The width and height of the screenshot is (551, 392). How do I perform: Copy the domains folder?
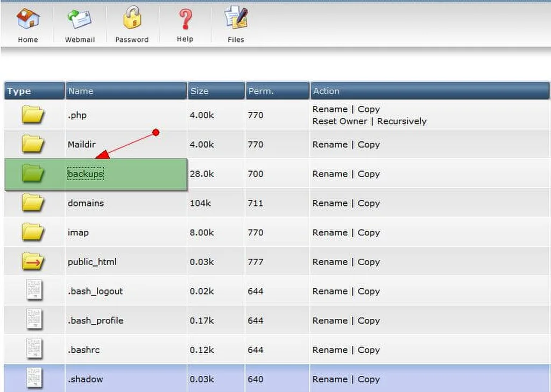(369, 203)
